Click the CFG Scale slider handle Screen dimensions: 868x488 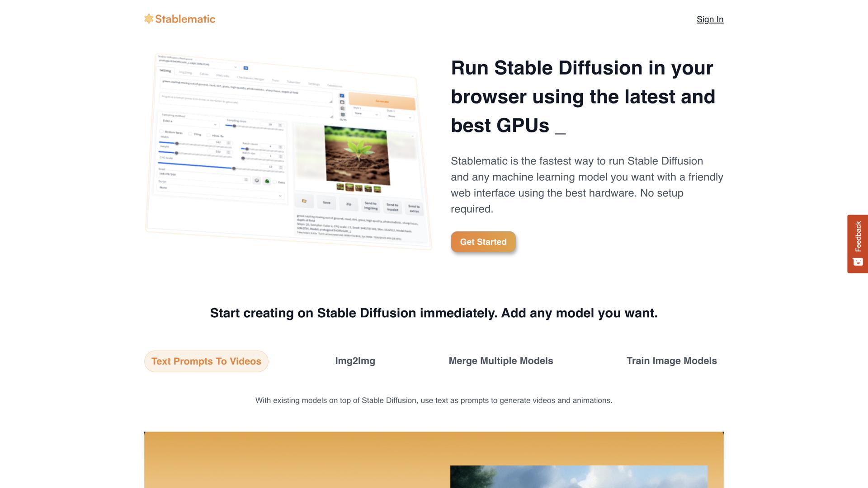[234, 168]
